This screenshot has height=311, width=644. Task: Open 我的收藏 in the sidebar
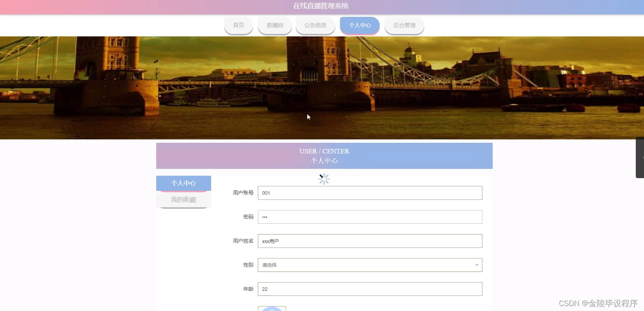click(x=183, y=200)
